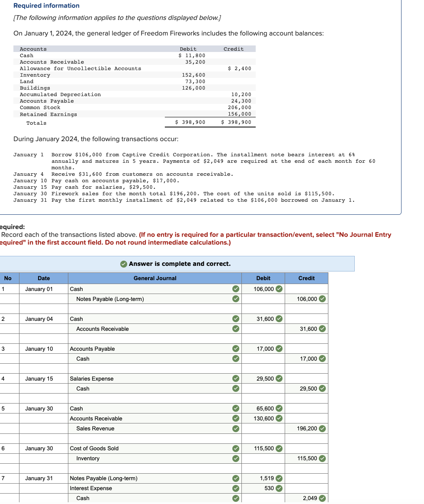Open Cost of Goods Sold account field
Image resolution: width=424 pixels, height=504 pixels.
155,449
